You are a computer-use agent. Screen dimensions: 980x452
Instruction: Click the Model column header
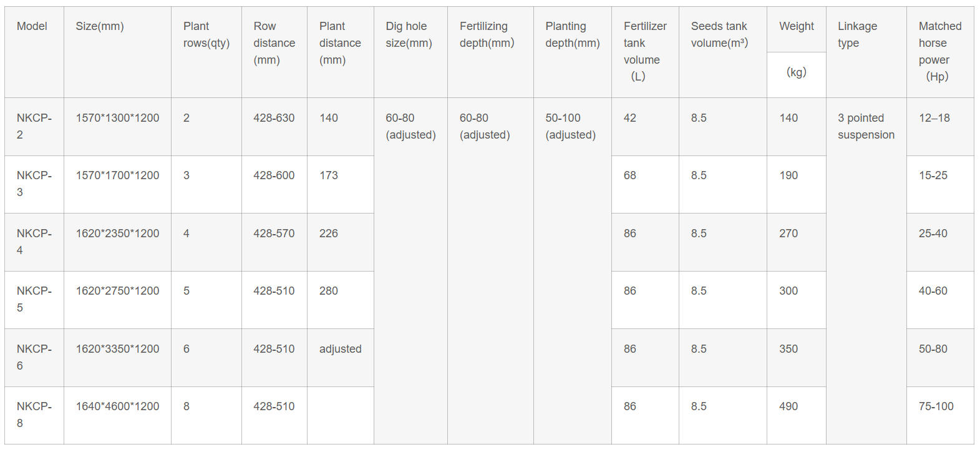[34, 52]
